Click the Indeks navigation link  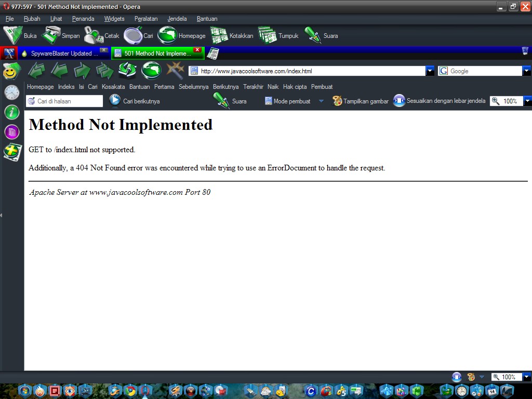coord(66,87)
